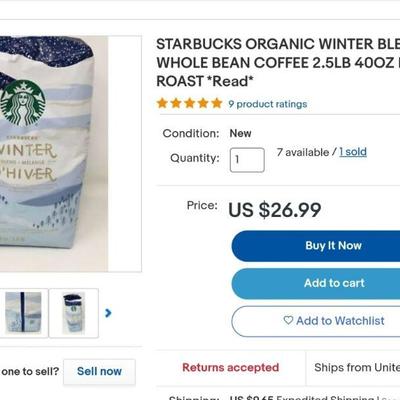Screen dimensions: 400x400
Task: Click the Starbucks Organic Winter Blend title
Action: click(278, 63)
